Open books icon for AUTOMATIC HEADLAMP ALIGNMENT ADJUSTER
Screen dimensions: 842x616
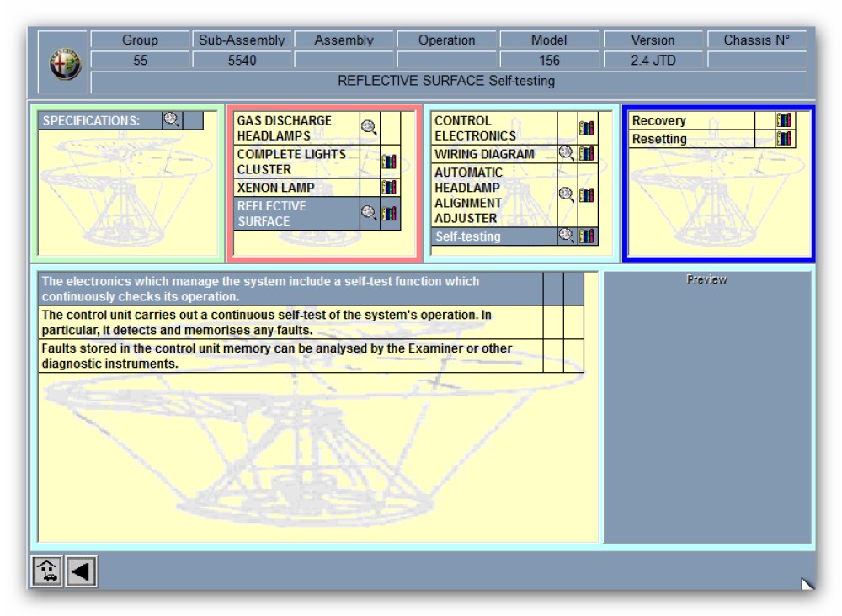coord(587,195)
